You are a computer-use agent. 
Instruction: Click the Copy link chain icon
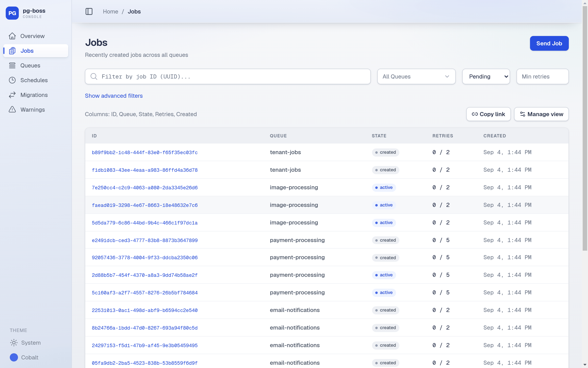click(x=475, y=114)
